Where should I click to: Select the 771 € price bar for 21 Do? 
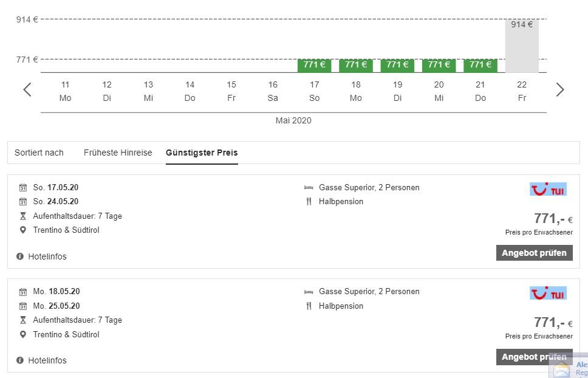[x=480, y=65]
